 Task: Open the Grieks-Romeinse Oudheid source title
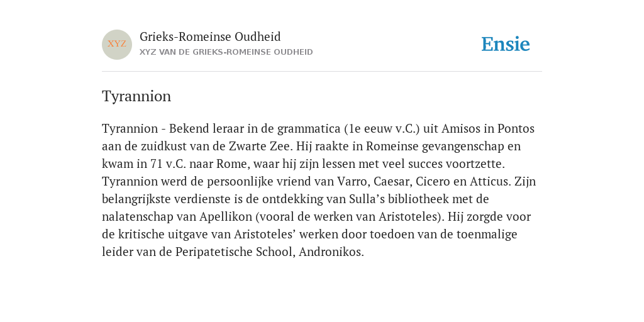pos(210,37)
